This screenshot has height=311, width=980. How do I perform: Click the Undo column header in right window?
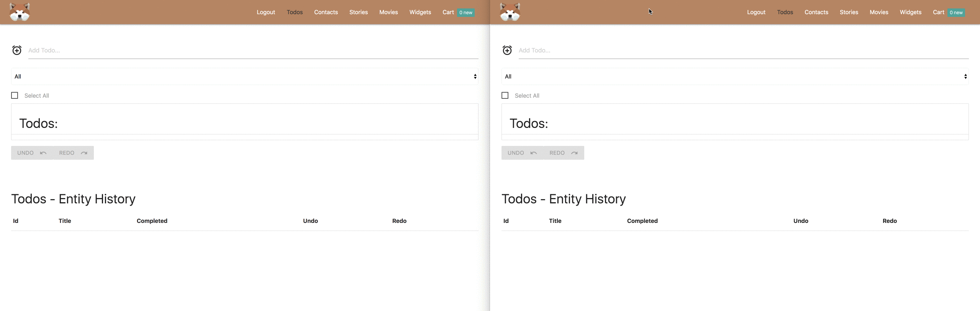(x=801, y=221)
